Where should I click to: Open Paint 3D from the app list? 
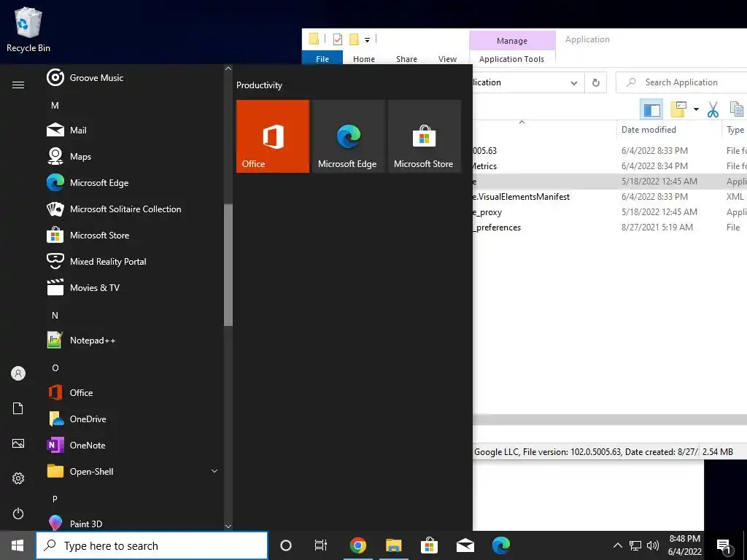pyautogui.click(x=133, y=524)
